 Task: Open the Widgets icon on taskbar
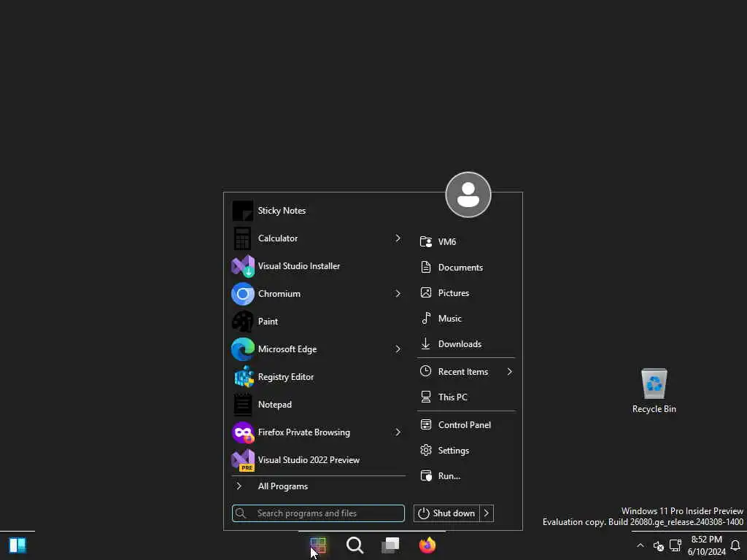(18, 545)
